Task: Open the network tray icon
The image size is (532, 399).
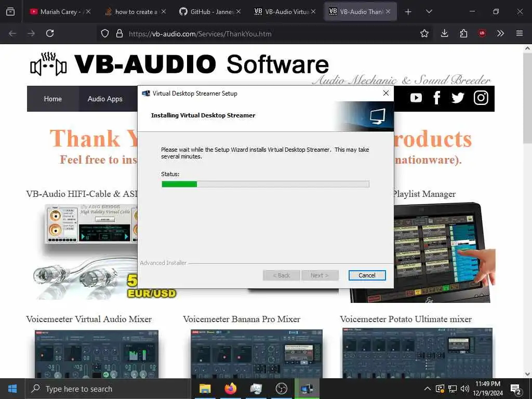Action: pyautogui.click(x=453, y=389)
